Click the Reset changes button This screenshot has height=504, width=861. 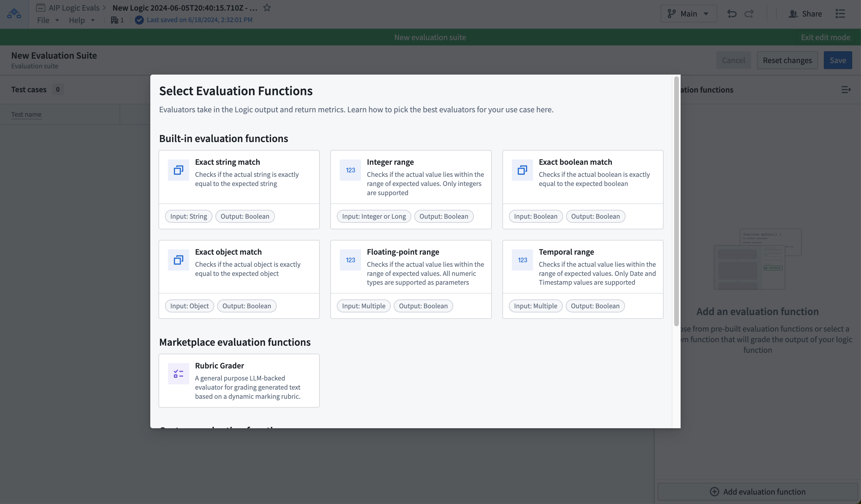pos(787,60)
